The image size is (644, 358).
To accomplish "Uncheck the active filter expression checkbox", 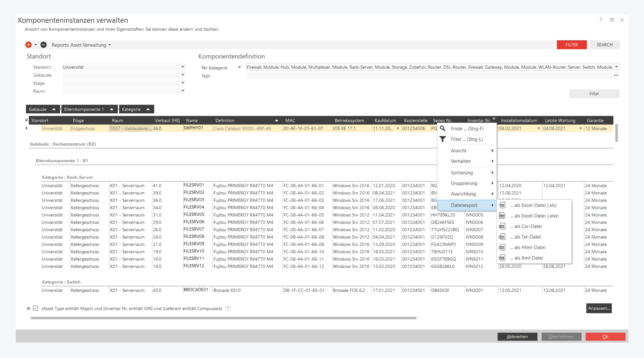I will [35, 308].
